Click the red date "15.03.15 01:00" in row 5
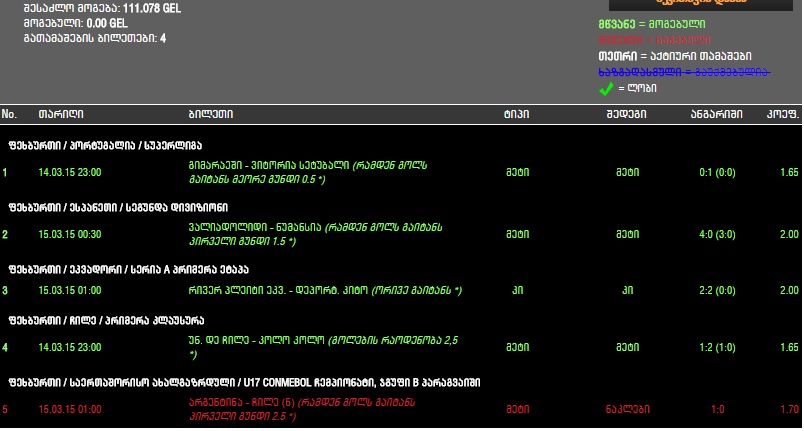 click(x=70, y=409)
